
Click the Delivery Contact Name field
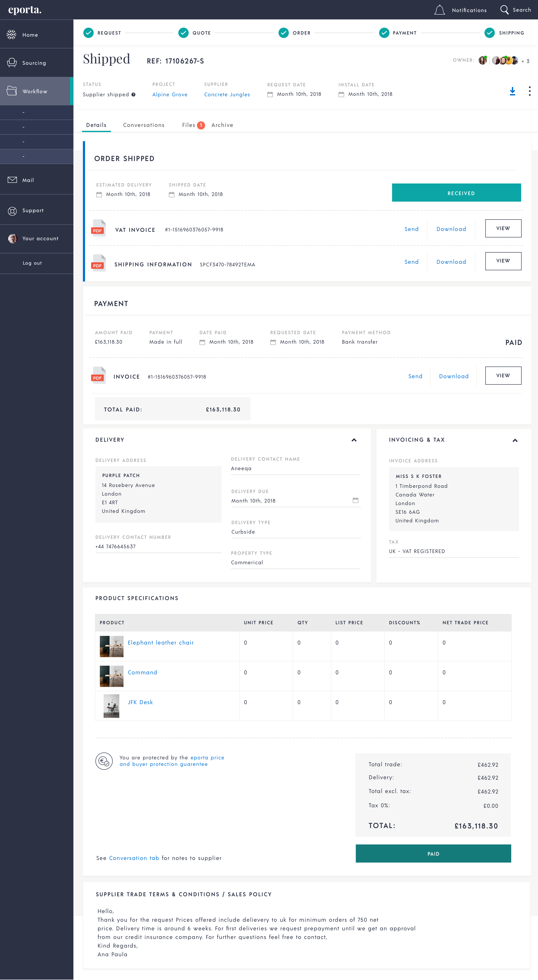pyautogui.click(x=295, y=469)
